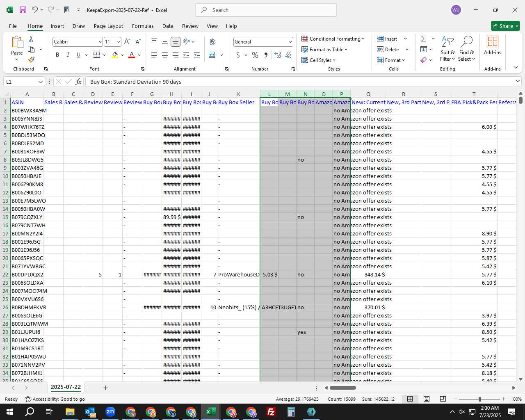Toggle Middle Align alignment

(x=164, y=42)
